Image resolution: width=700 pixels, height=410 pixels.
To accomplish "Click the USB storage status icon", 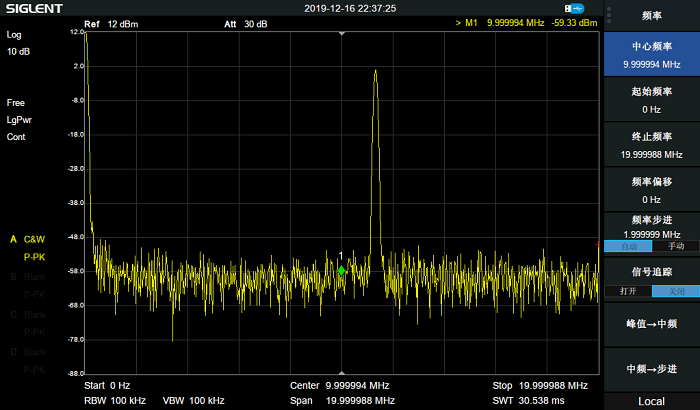I will tap(574, 8).
